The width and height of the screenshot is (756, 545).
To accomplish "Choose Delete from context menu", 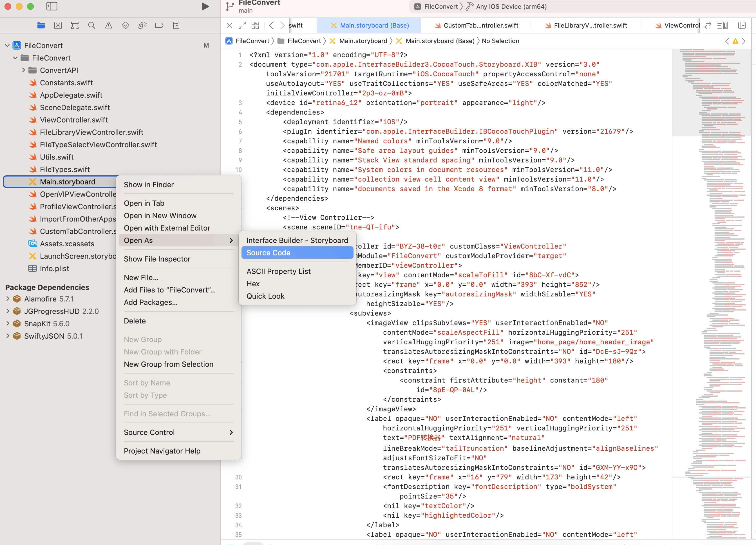I will tap(178, 321).
